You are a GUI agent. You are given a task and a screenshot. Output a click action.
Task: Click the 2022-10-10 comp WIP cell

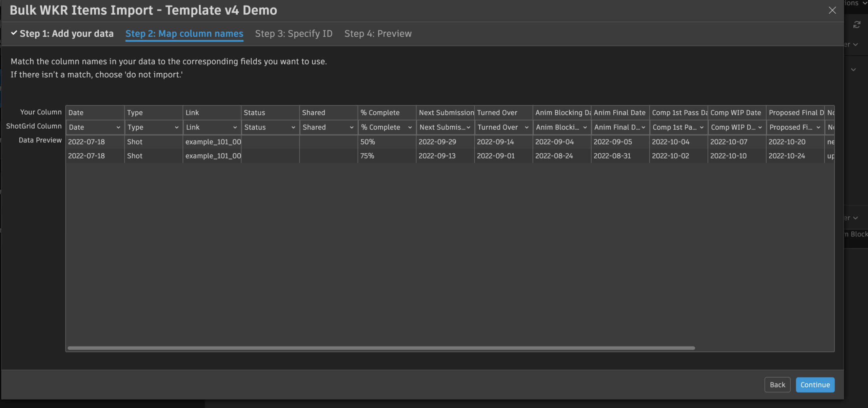pos(736,156)
